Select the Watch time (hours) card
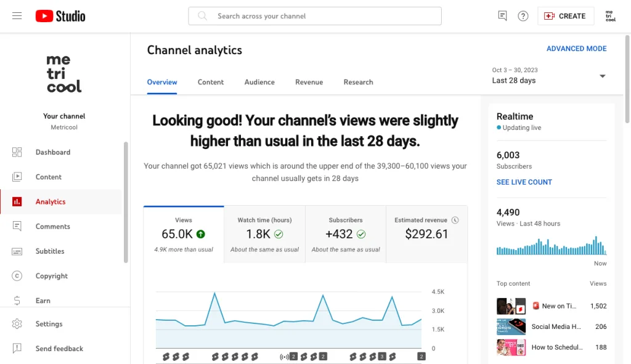631x364 pixels. click(x=264, y=235)
